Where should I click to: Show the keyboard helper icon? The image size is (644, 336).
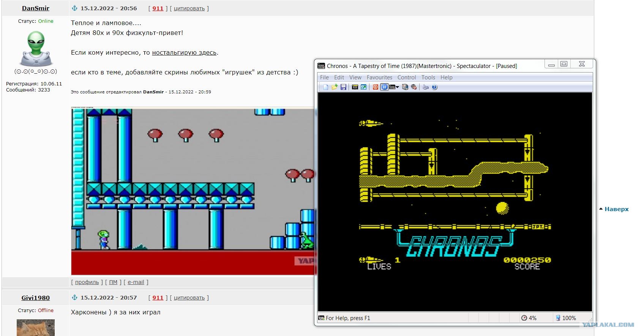[426, 87]
